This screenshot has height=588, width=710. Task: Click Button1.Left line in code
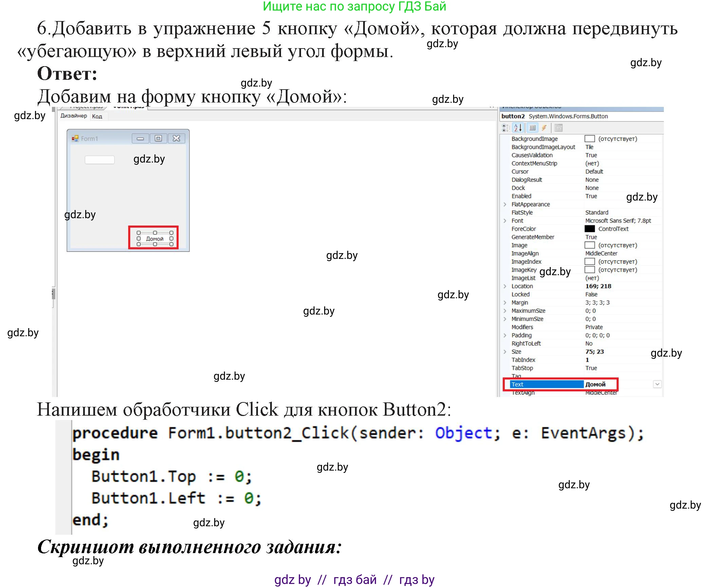[176, 498]
